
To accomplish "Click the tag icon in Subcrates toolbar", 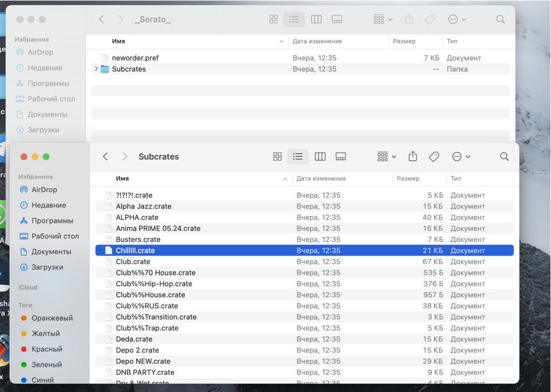I will tap(434, 157).
